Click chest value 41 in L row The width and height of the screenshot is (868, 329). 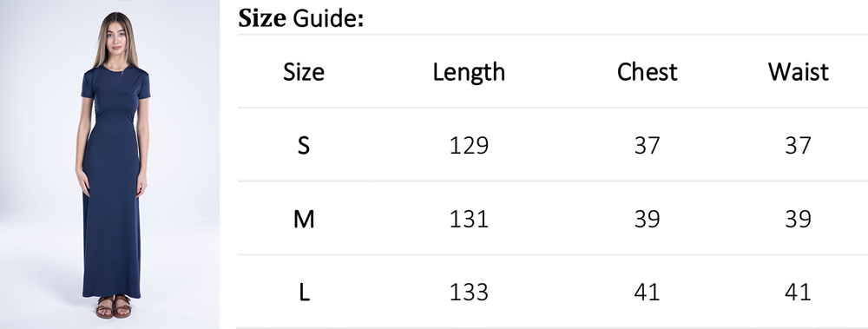pos(648,293)
